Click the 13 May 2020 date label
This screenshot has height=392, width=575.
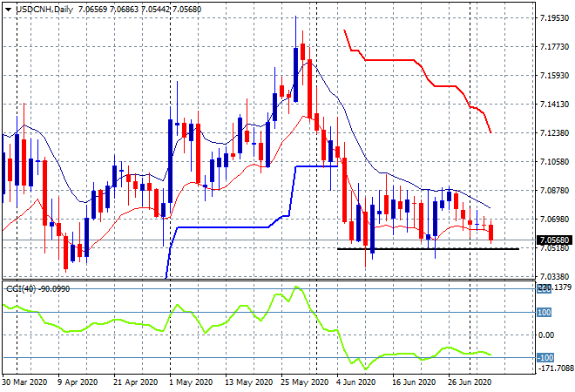coord(248,382)
